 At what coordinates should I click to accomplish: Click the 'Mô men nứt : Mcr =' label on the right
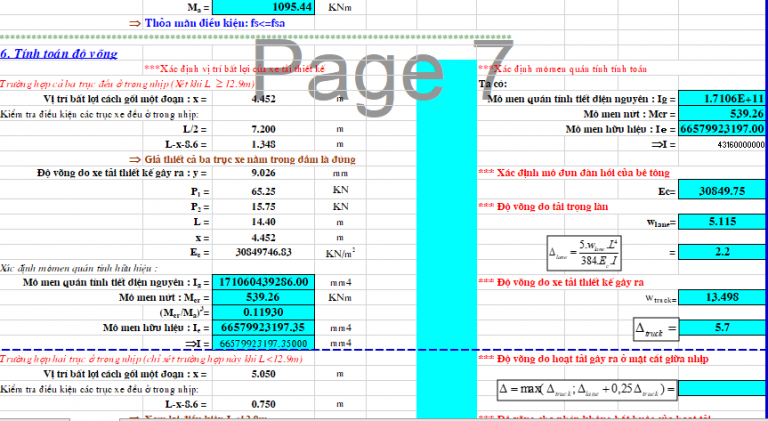pos(629,114)
